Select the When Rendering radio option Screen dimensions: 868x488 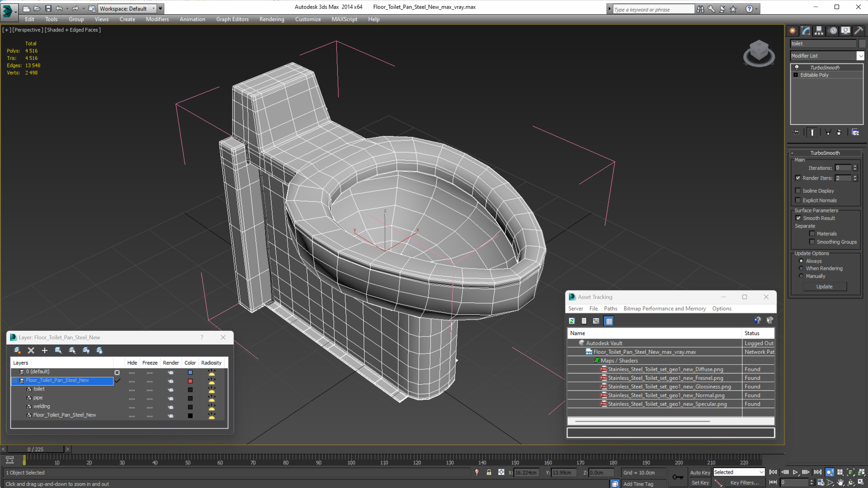pyautogui.click(x=801, y=268)
